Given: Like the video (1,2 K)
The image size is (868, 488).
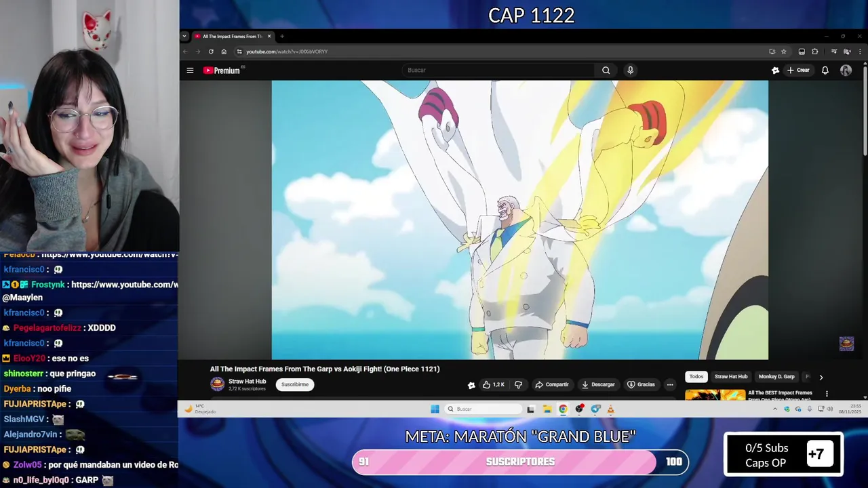Looking at the screenshot, I should pos(493,384).
